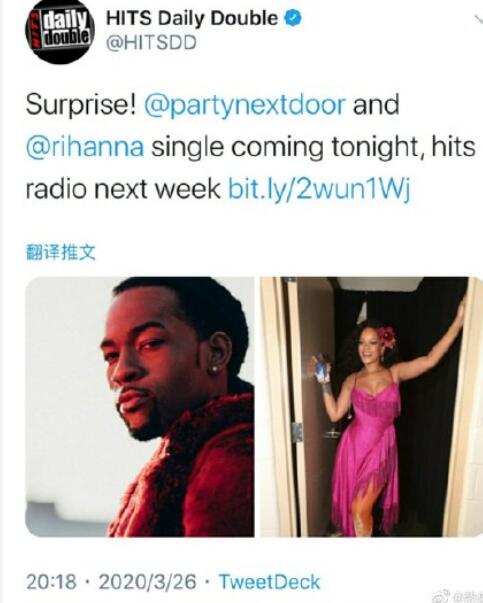Click the 'radio next week' tweet text
This screenshot has width=483, height=603.
pos(123,189)
